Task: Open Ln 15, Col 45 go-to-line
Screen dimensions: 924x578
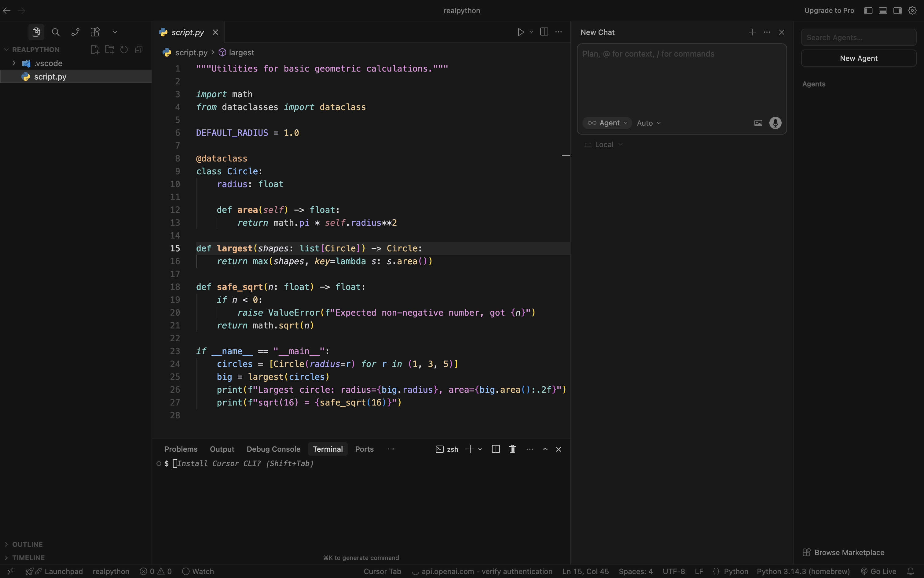Action: pos(585,571)
